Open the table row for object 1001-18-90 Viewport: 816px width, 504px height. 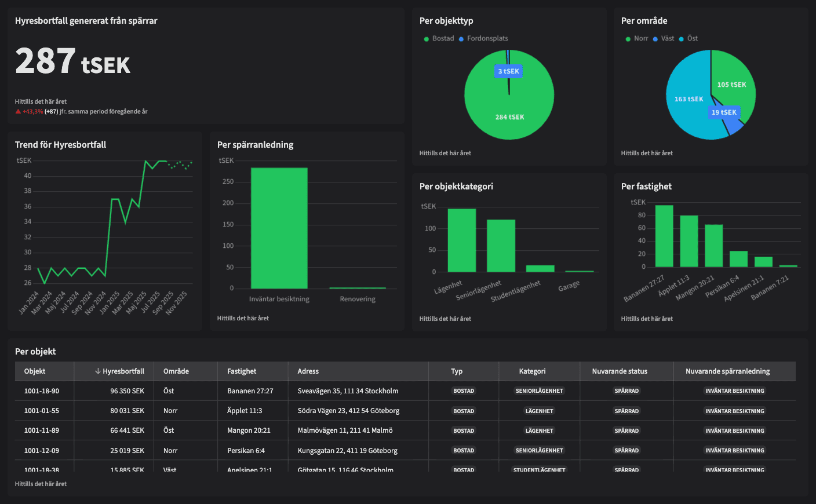pos(42,391)
